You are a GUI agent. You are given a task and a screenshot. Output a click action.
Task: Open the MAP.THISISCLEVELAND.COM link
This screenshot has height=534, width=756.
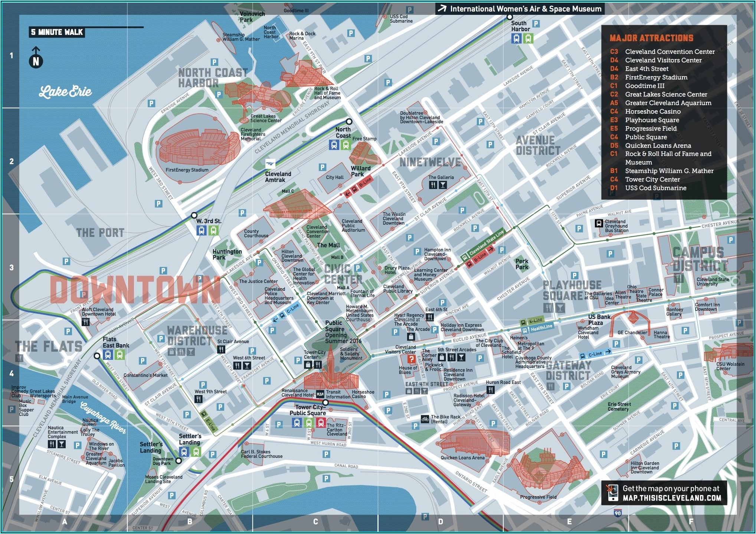[672, 498]
